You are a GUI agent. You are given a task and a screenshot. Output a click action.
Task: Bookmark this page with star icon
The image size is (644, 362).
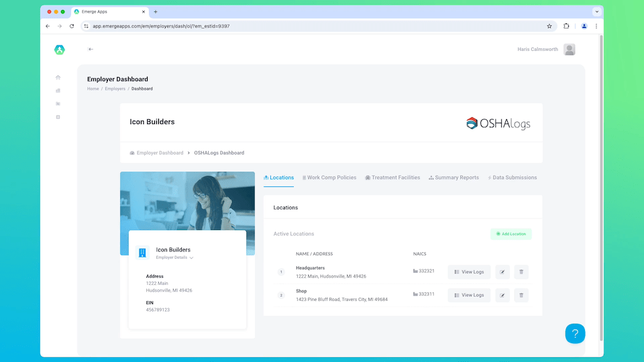pos(549,26)
